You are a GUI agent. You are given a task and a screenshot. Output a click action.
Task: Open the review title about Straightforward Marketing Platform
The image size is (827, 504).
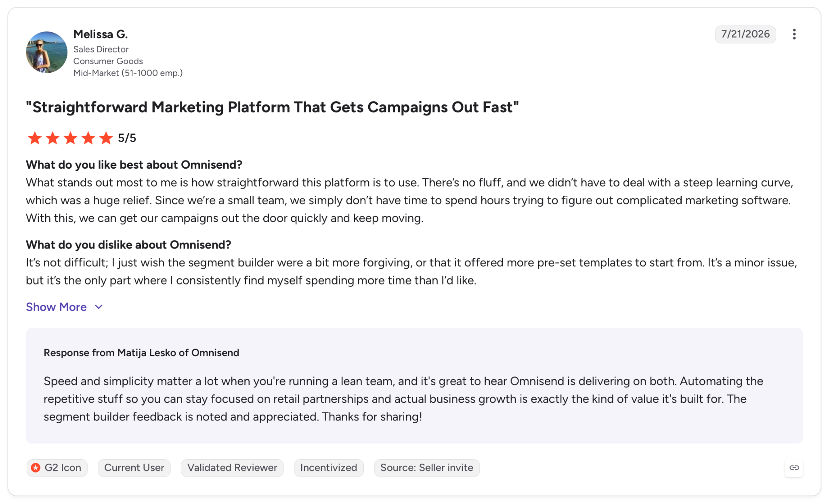pyautogui.click(x=272, y=107)
